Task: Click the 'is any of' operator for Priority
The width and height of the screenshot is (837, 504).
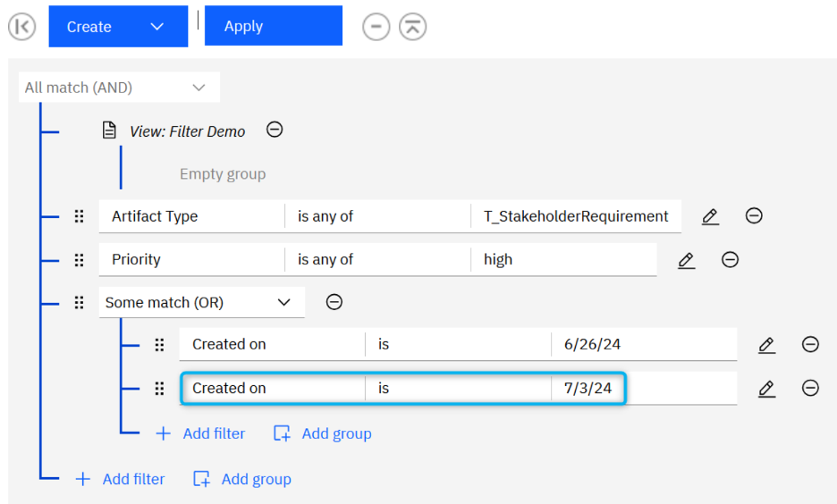Action: (378, 259)
